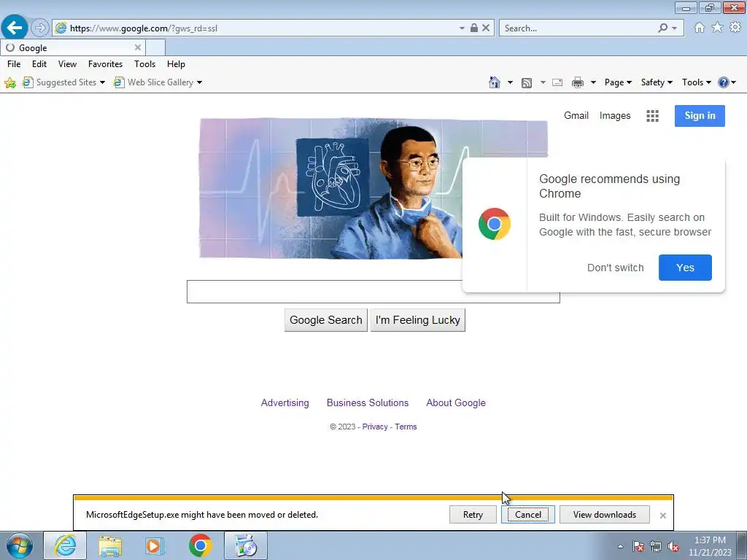Open a new blank tab

[x=155, y=47]
